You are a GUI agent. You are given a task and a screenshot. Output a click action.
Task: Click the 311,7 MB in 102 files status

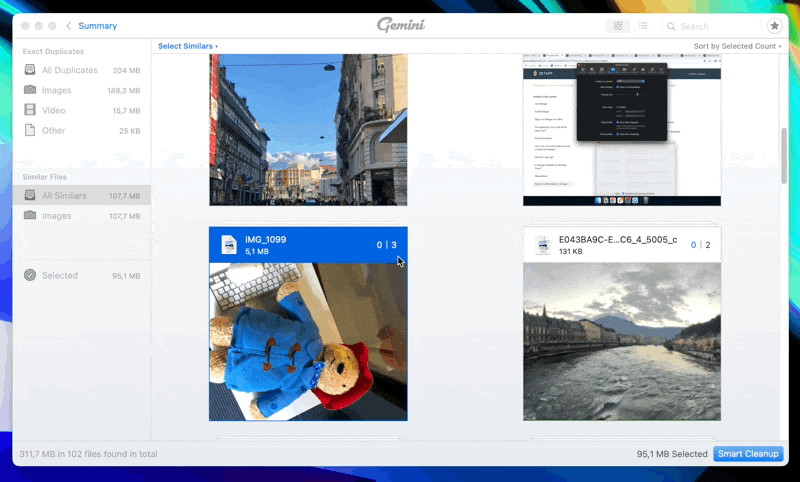coord(88,453)
